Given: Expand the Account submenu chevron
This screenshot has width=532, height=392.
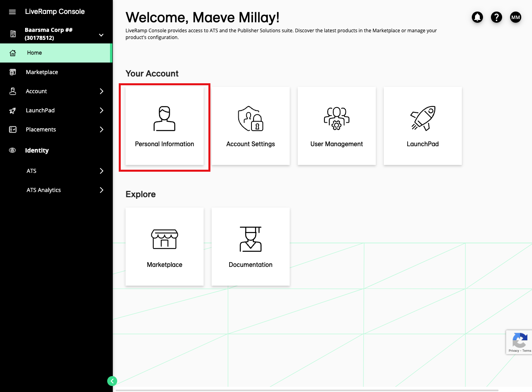Looking at the screenshot, I should click(x=102, y=91).
